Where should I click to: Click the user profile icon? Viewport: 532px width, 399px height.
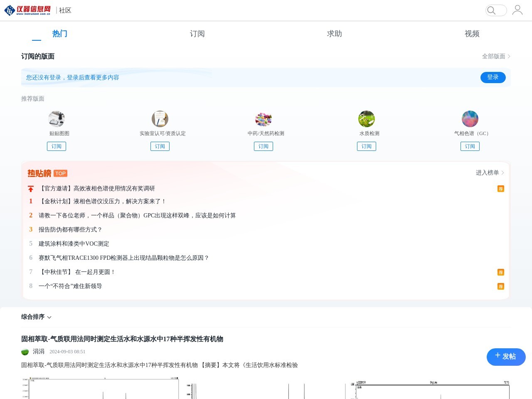point(517,10)
